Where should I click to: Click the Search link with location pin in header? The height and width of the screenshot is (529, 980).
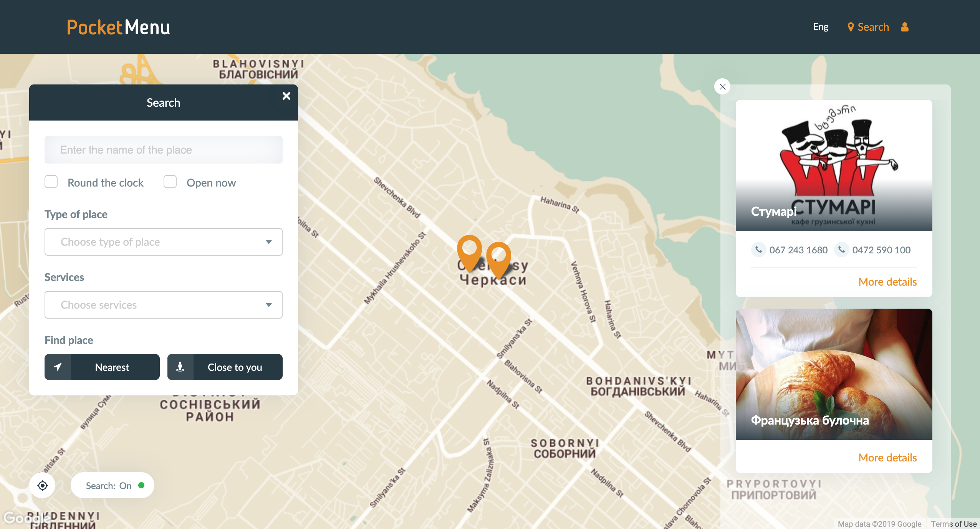pyautogui.click(x=868, y=27)
